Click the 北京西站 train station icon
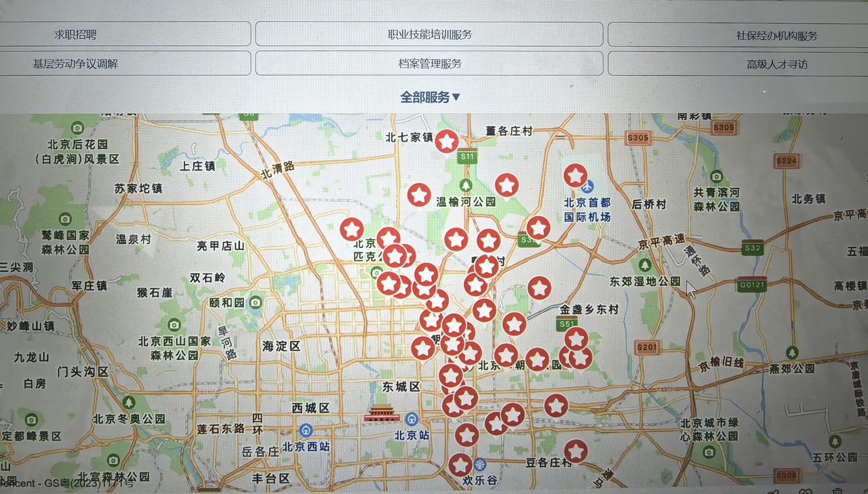 click(306, 430)
